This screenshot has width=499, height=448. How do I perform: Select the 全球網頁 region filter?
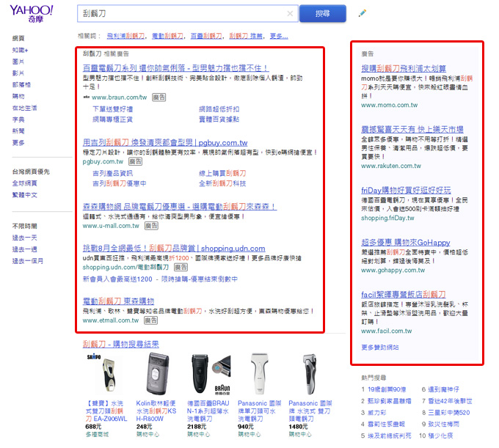pyautogui.click(x=24, y=183)
